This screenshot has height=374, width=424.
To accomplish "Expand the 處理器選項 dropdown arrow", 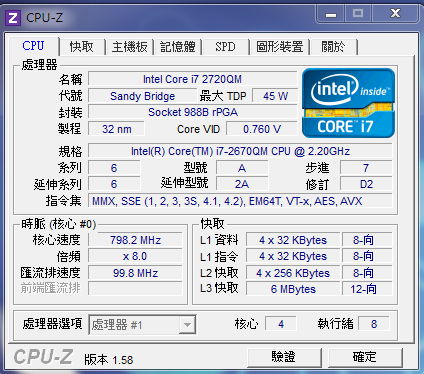I will [187, 325].
